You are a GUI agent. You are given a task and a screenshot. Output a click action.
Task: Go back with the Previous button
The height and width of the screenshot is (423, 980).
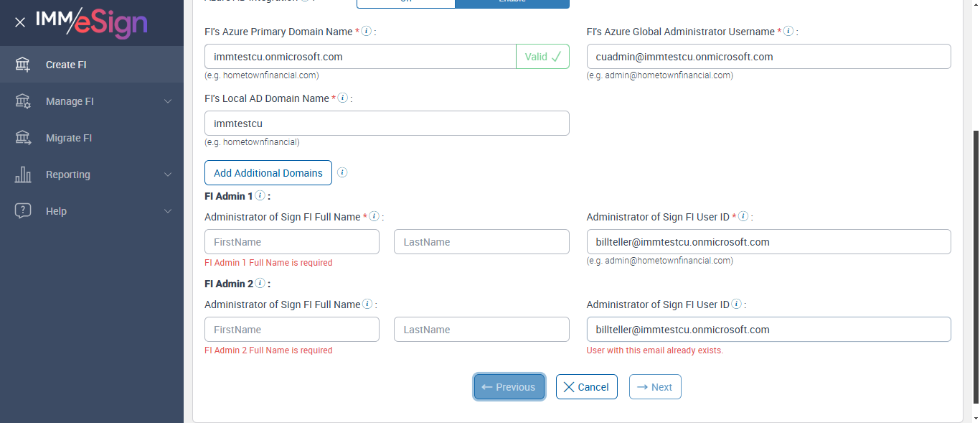[509, 387]
